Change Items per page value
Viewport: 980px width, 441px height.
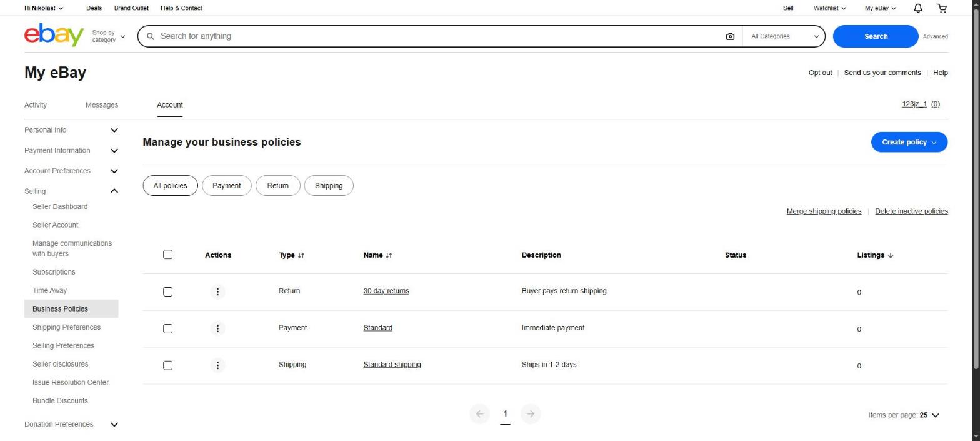click(930, 415)
